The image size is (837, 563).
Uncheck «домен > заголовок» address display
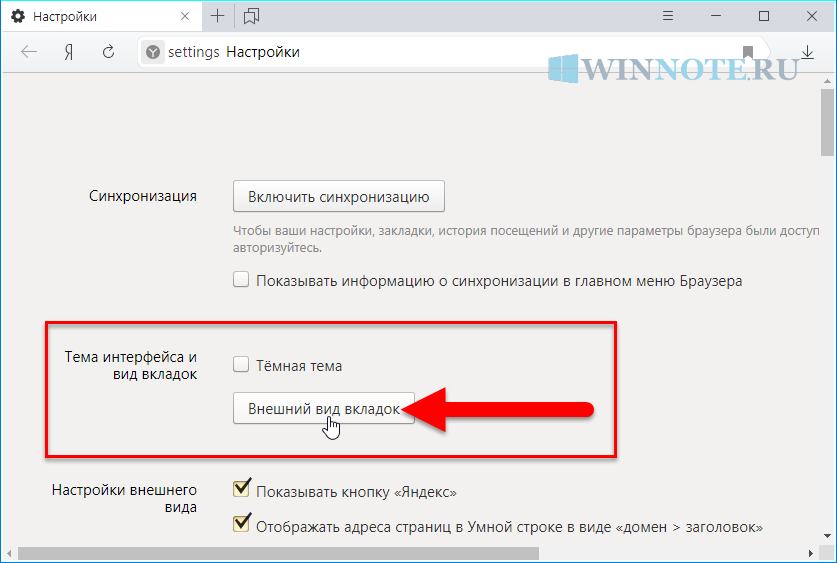[241, 524]
